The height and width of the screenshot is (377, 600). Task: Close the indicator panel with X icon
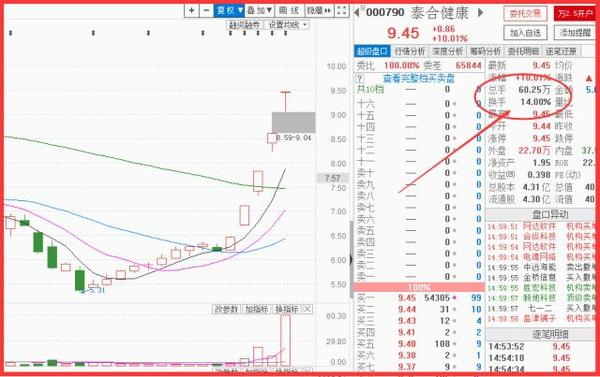click(307, 309)
